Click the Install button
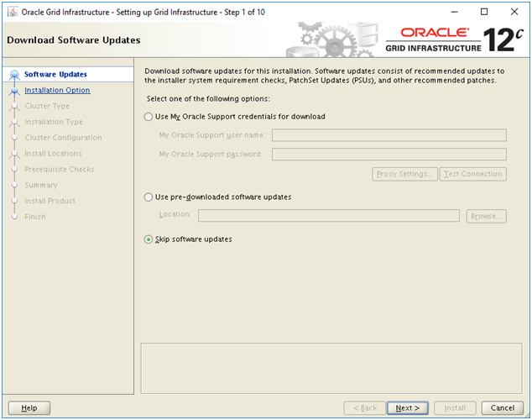Viewport: 532px width, 420px height. click(x=455, y=407)
